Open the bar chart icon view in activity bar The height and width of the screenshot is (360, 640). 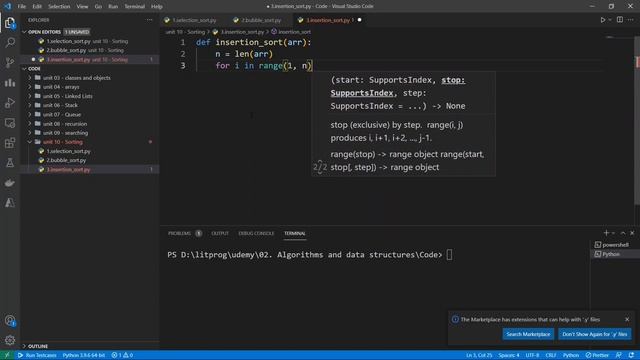[x=10, y=82]
